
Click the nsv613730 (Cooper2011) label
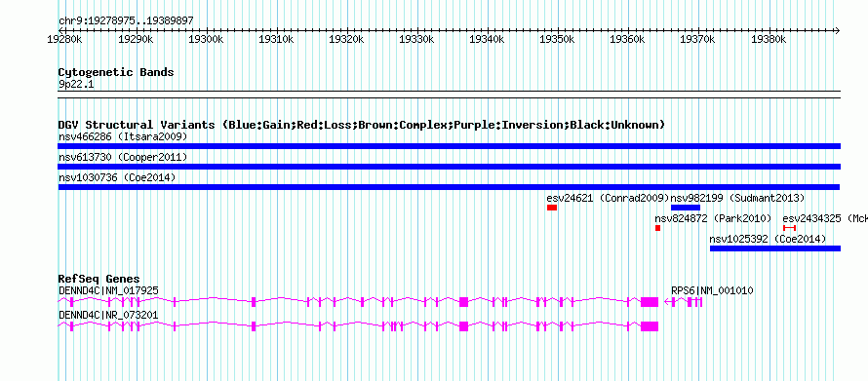point(123,157)
